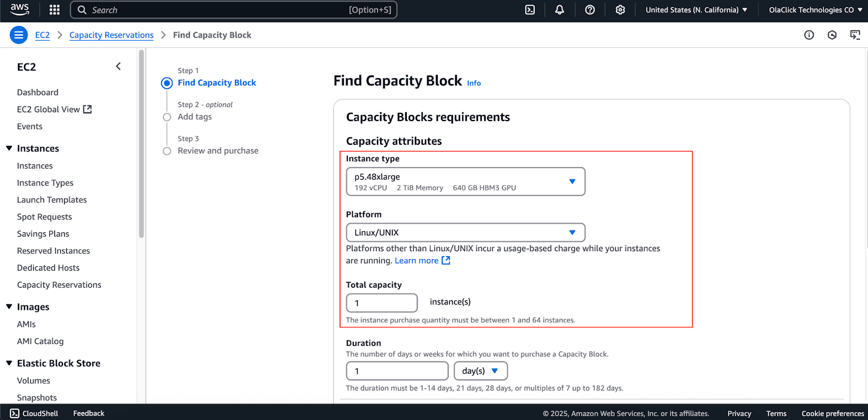Open the Info link beside page title
The height and width of the screenshot is (420, 868).
tap(474, 83)
